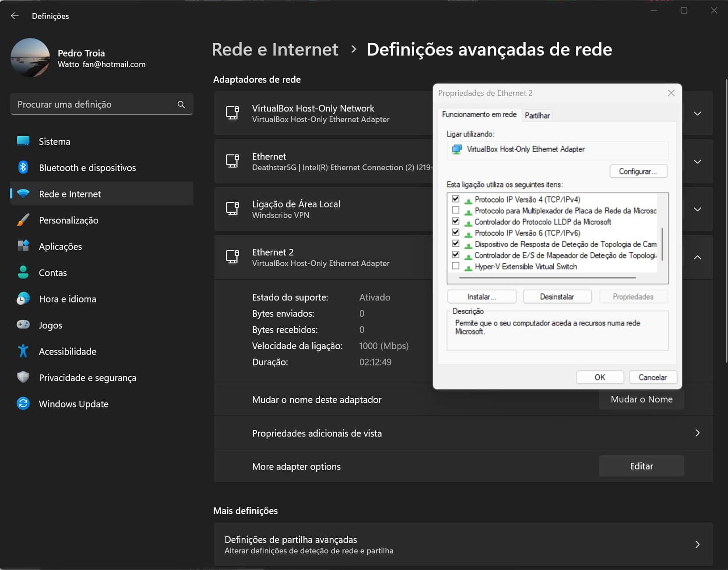Click Watto_fan@hotmail.com account text
728x570 pixels.
point(102,64)
